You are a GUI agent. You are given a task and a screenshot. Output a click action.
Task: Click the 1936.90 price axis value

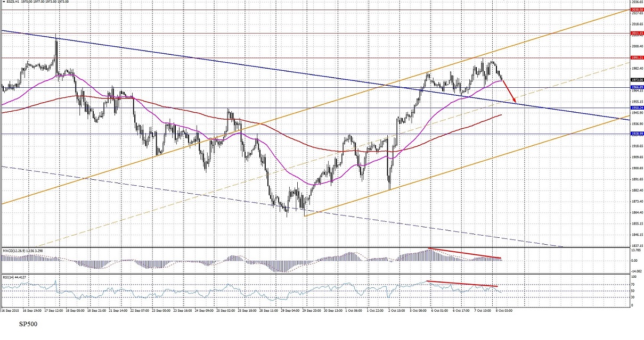pos(637,123)
